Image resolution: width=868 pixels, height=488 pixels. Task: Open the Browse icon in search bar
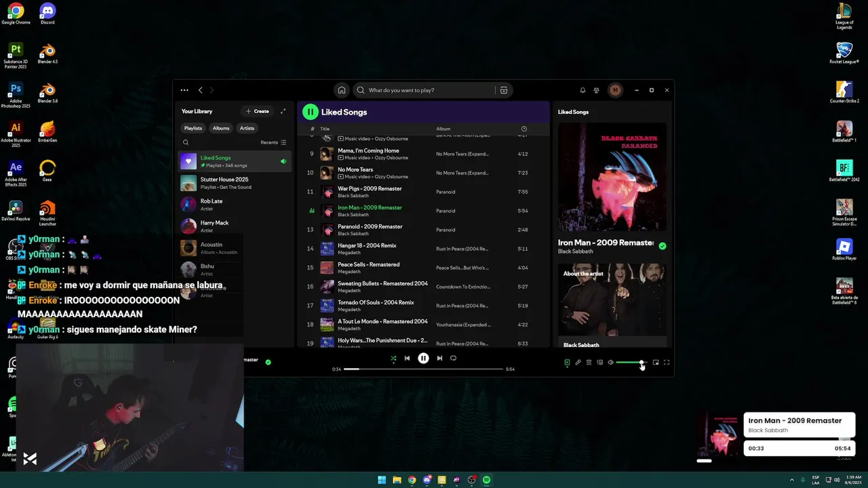point(504,90)
